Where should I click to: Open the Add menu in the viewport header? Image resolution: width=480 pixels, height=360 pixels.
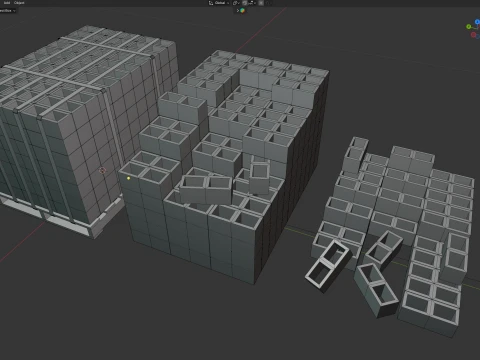(7, 3)
